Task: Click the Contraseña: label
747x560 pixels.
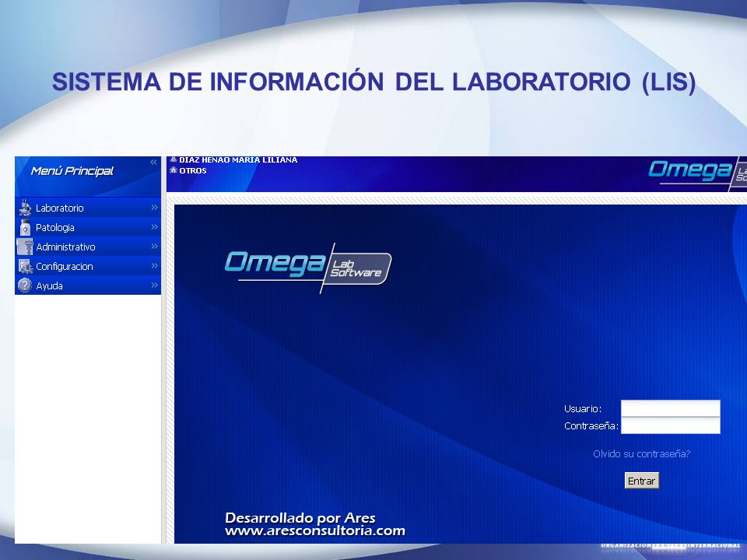Action: point(591,426)
